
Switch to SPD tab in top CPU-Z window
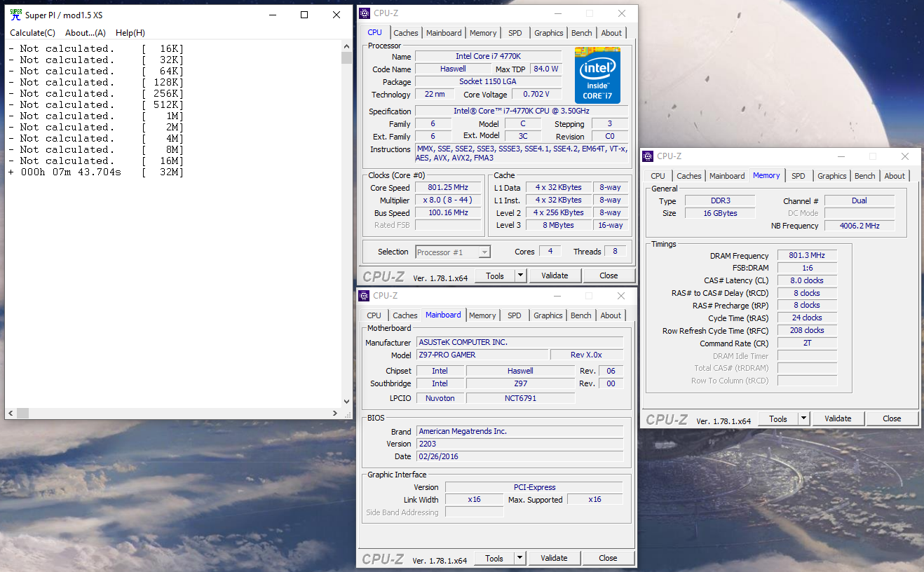pyautogui.click(x=515, y=33)
